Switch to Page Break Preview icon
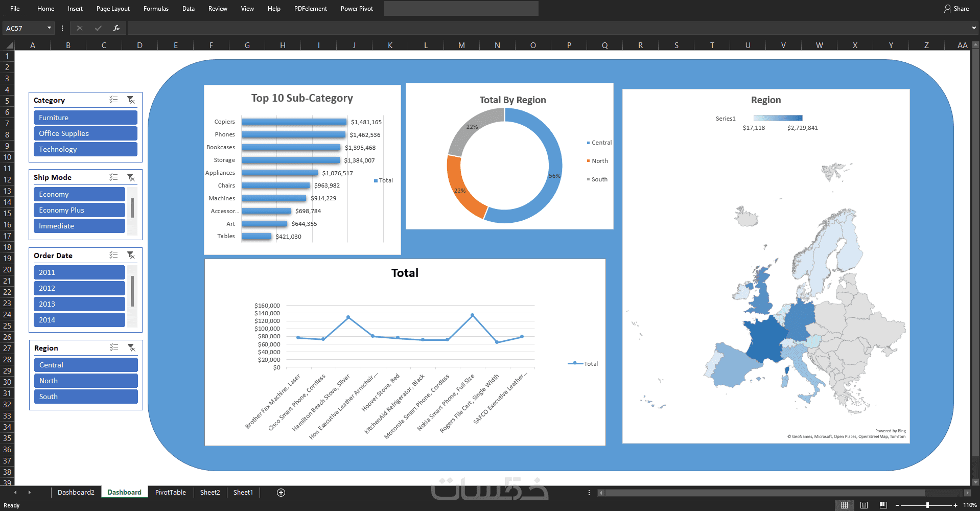The image size is (980, 511). tap(883, 505)
